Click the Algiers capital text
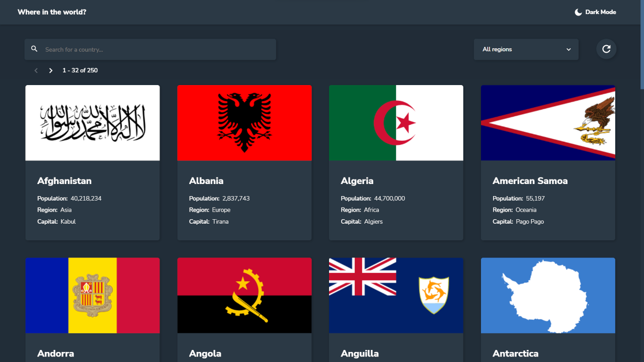This screenshot has width=644, height=362. [373, 222]
